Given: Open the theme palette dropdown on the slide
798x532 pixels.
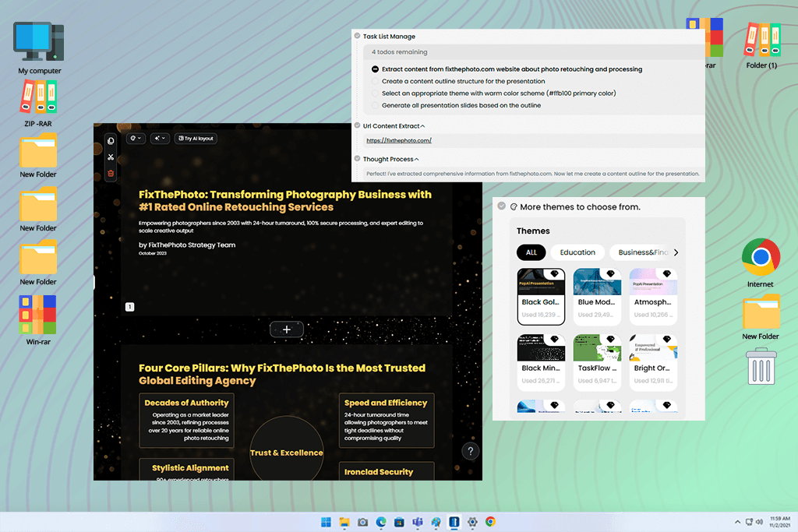Looking at the screenshot, I should pos(136,139).
